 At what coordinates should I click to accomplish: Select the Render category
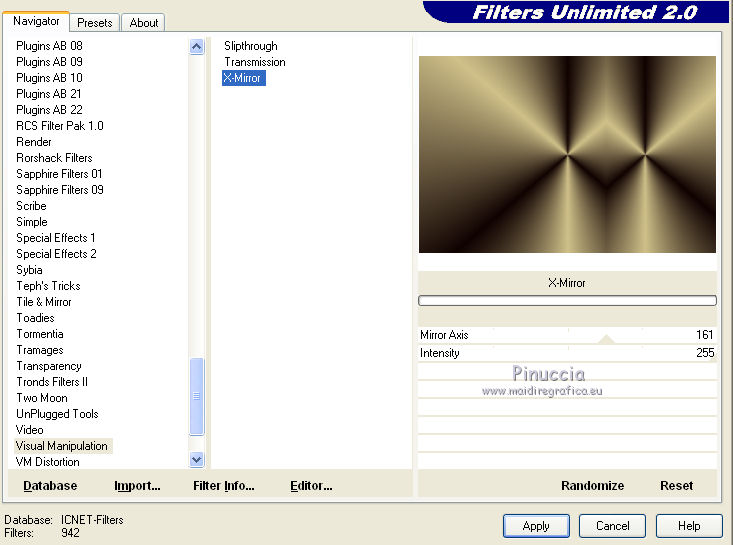(x=34, y=142)
